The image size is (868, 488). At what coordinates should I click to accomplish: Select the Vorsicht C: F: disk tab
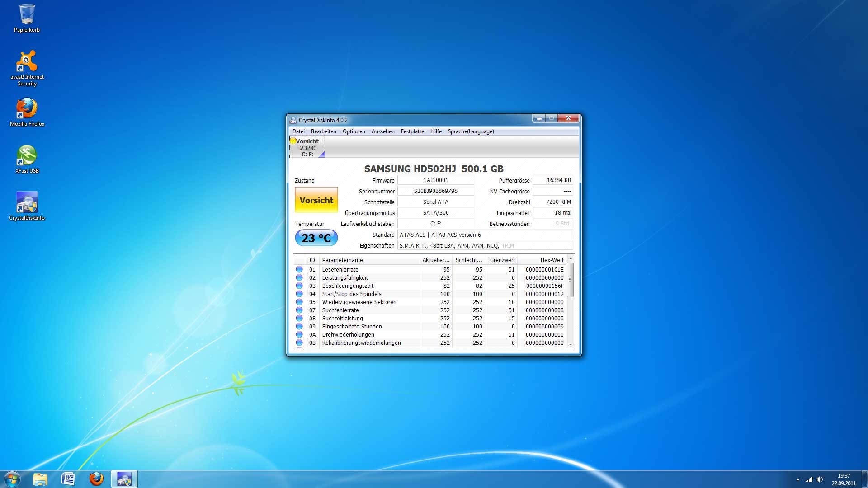pyautogui.click(x=307, y=147)
